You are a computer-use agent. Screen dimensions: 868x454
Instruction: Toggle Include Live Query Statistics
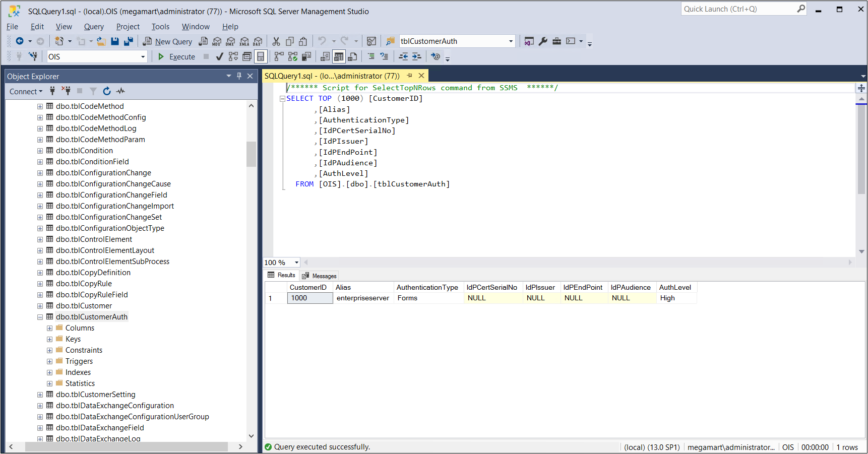[292, 56]
